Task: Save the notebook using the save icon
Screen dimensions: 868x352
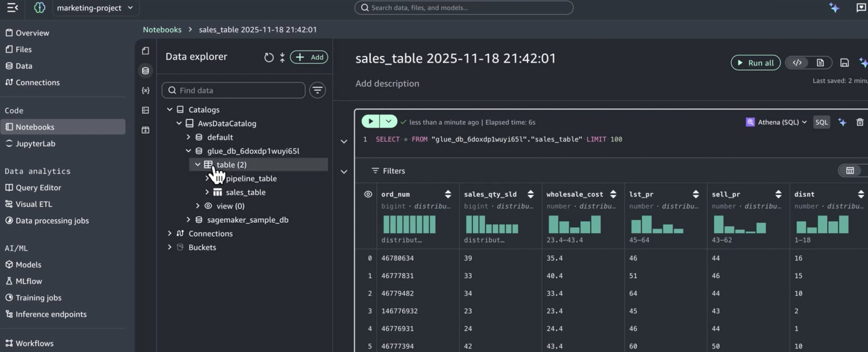Action: click(844, 63)
